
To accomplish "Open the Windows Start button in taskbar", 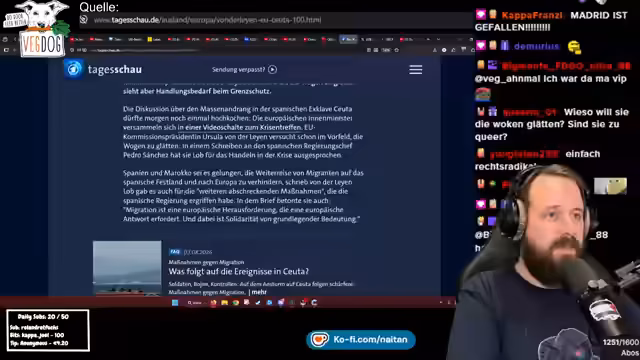I will click(x=175, y=302).
